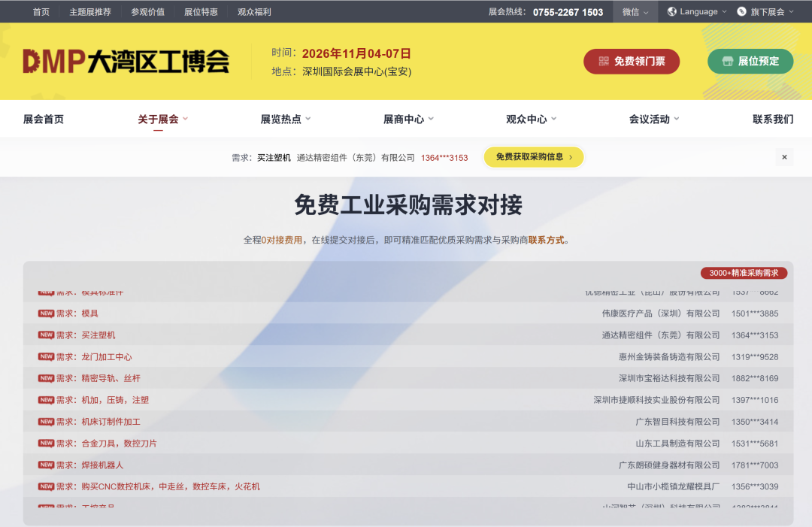The image size is (812, 527).
Task: Click 需求:龙门加工中心 listing
Action: tap(94, 356)
